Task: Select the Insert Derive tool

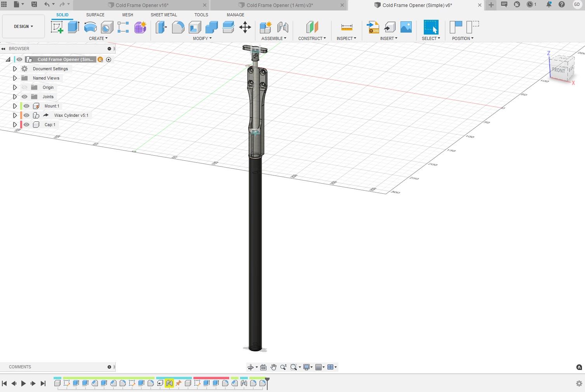Action: coord(389,27)
